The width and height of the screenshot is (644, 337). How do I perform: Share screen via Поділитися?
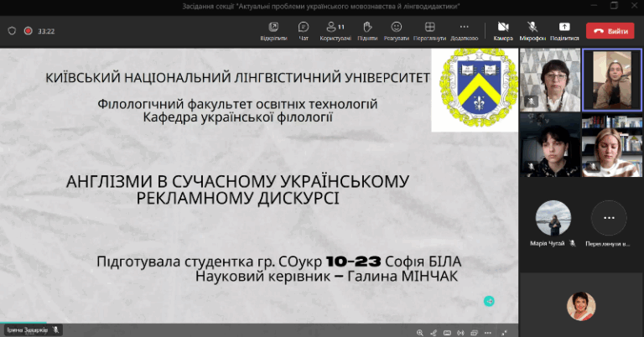(564, 31)
